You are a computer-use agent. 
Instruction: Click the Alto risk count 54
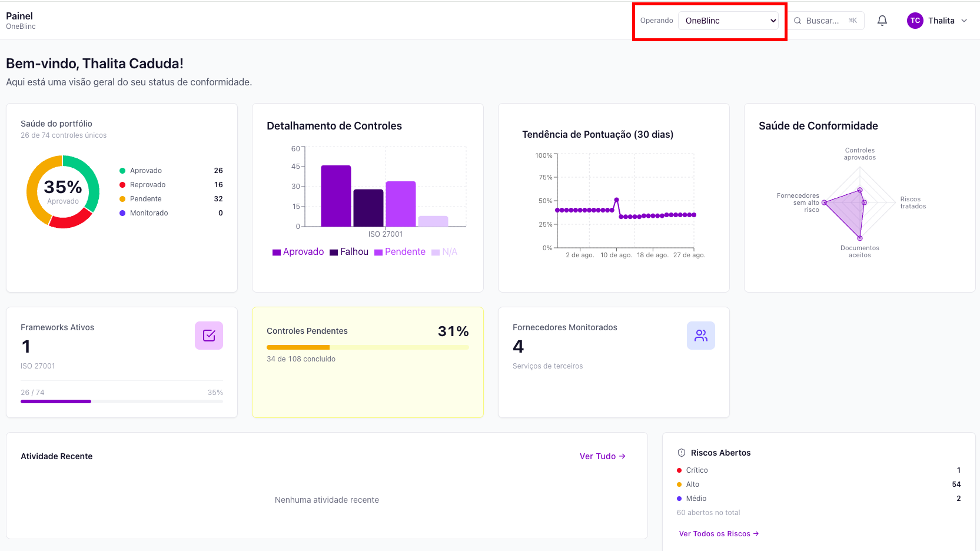(956, 484)
